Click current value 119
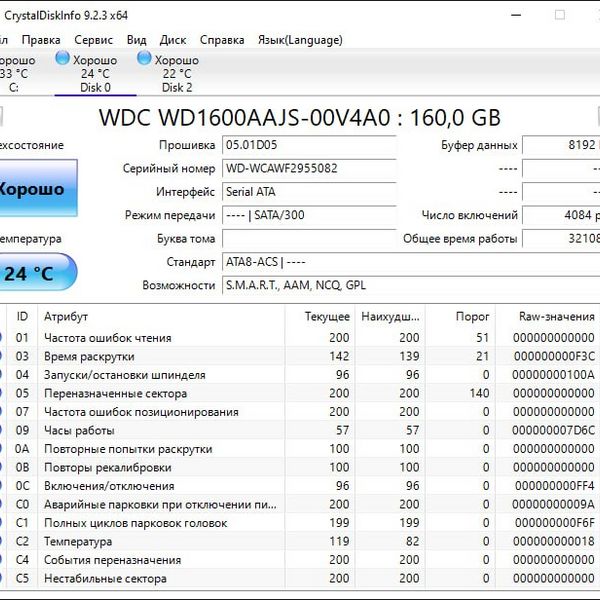This screenshot has width=600, height=600. (x=339, y=541)
